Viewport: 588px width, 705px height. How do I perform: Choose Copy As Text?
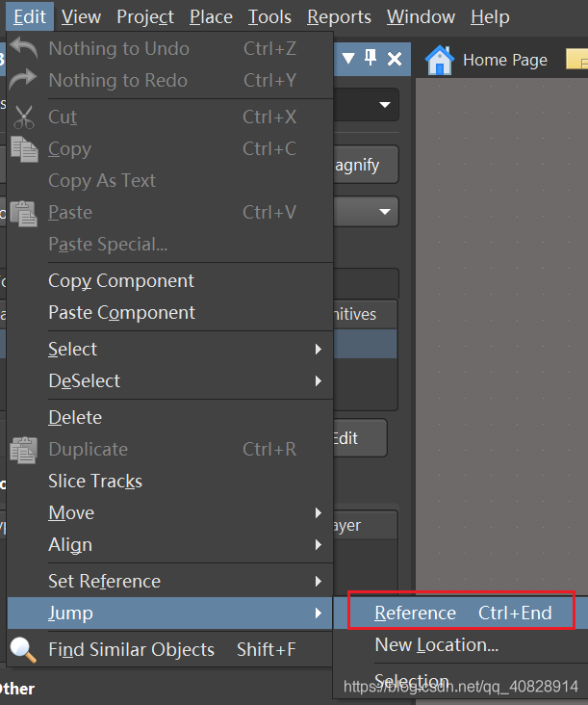coord(169,181)
